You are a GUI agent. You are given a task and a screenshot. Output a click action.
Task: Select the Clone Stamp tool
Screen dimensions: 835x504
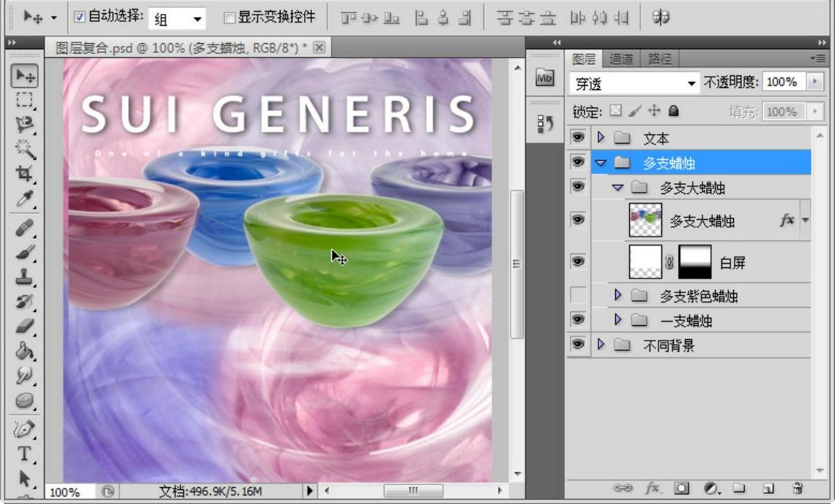point(24,276)
